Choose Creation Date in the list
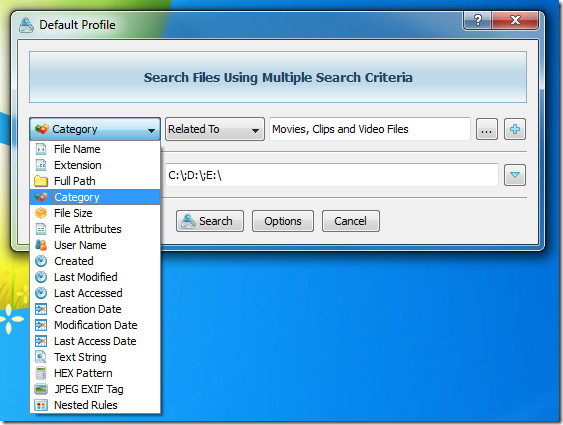The image size is (563, 425). pyautogui.click(x=95, y=309)
